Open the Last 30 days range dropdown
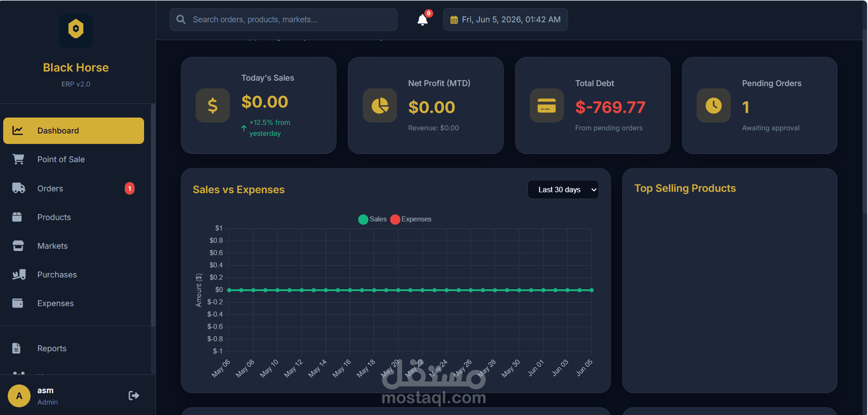Viewport: 868px width, 415px height. point(563,190)
